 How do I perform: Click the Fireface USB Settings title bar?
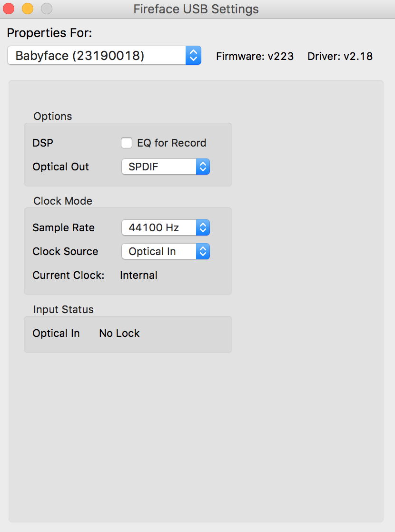(196, 9)
